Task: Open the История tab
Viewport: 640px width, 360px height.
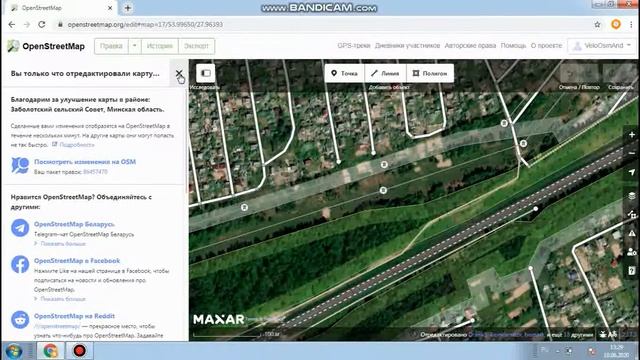Action: [160, 46]
